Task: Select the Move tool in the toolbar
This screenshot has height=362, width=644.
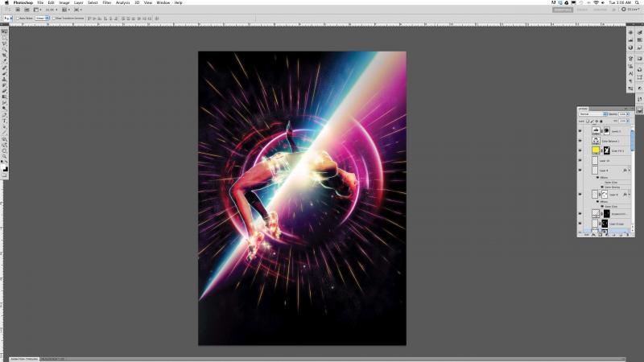Action: click(4, 31)
